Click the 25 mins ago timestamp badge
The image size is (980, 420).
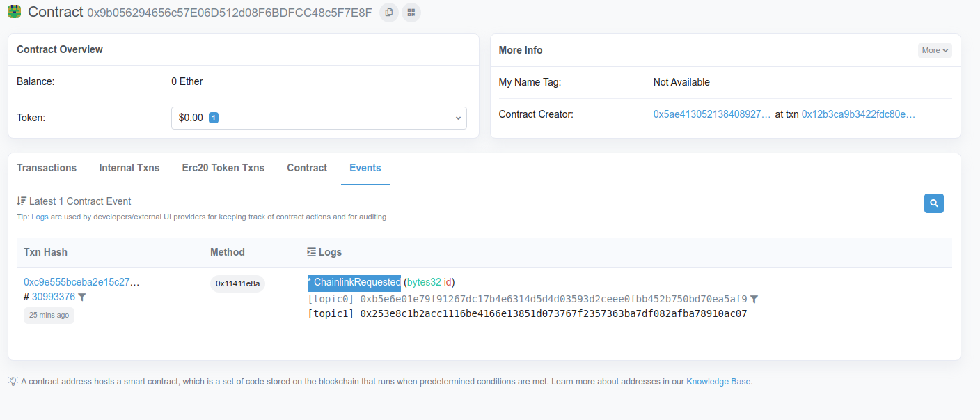click(x=48, y=316)
